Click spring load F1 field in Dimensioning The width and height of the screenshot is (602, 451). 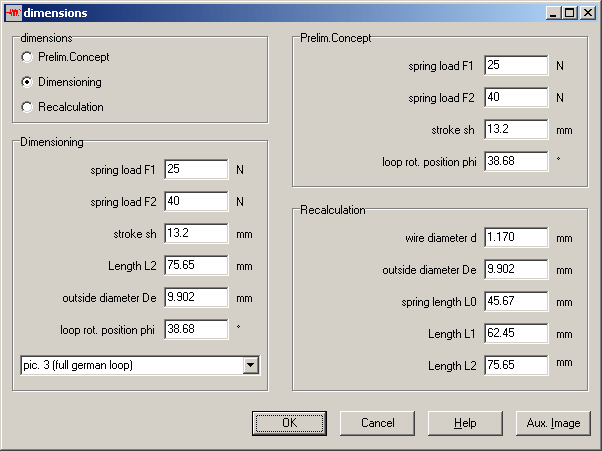(197, 170)
